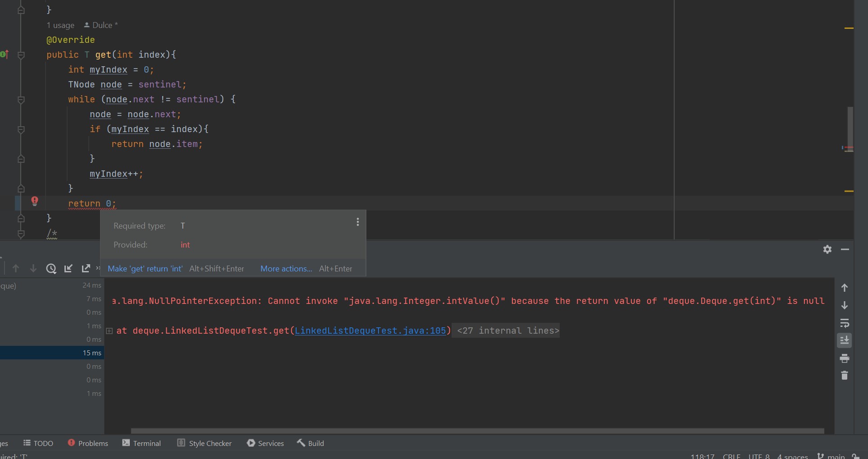
Task: Collapse the while loop fold marker
Action: [21, 100]
